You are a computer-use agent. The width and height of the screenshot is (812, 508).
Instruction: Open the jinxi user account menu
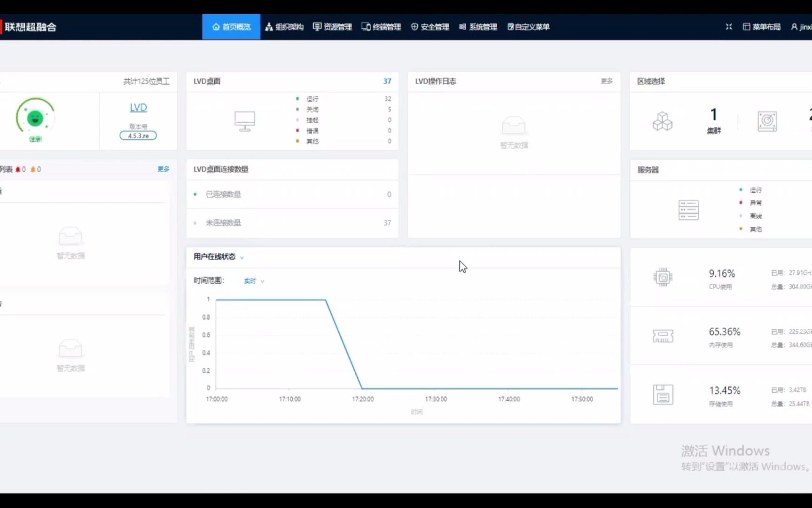[801, 27]
